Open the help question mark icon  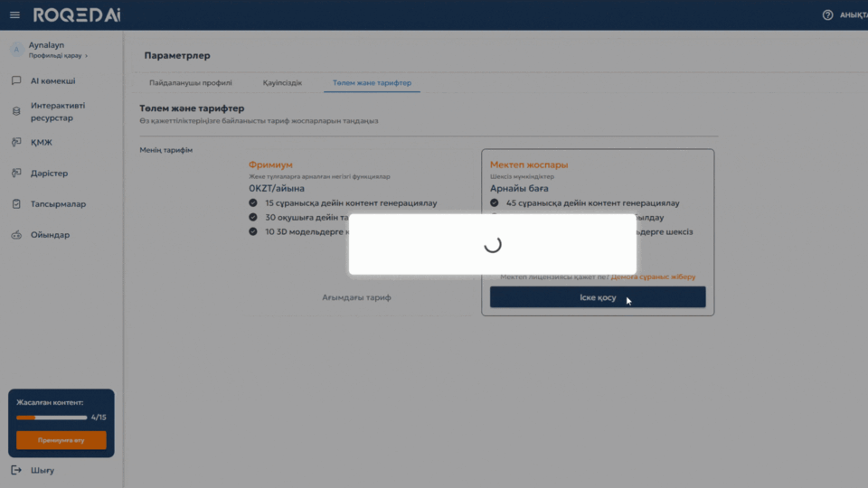pos(826,15)
